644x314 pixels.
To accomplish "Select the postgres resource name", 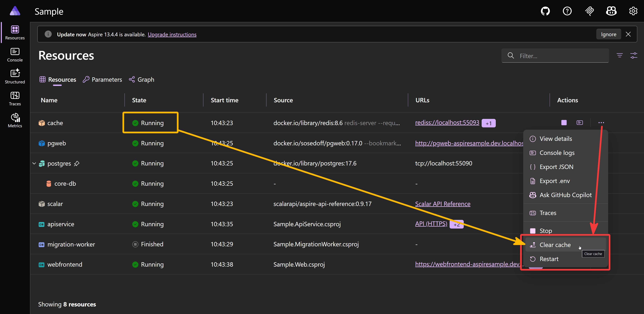I will coord(59,163).
